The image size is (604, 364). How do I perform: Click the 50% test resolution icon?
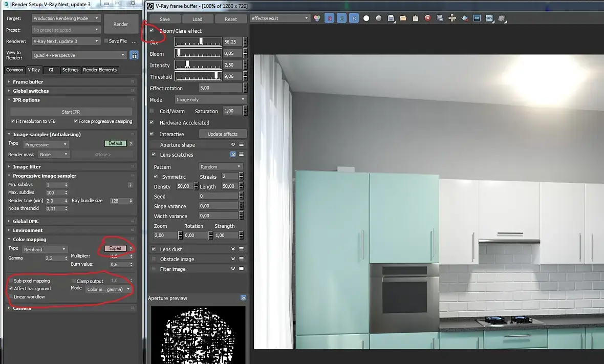pyautogui.click(x=489, y=18)
